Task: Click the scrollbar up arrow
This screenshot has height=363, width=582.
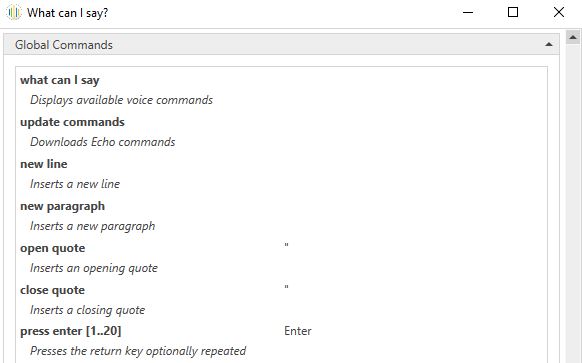Action: [573, 37]
